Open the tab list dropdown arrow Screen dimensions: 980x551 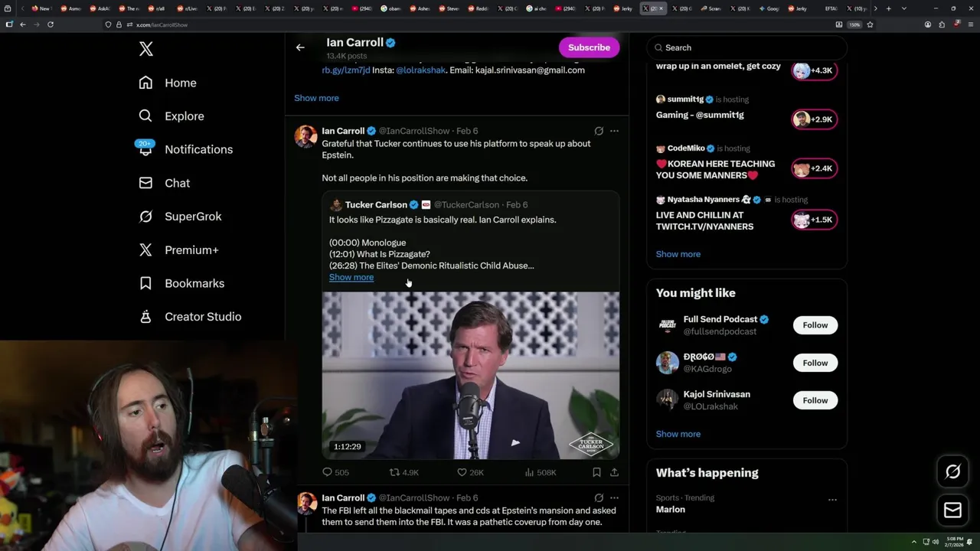pos(904,8)
